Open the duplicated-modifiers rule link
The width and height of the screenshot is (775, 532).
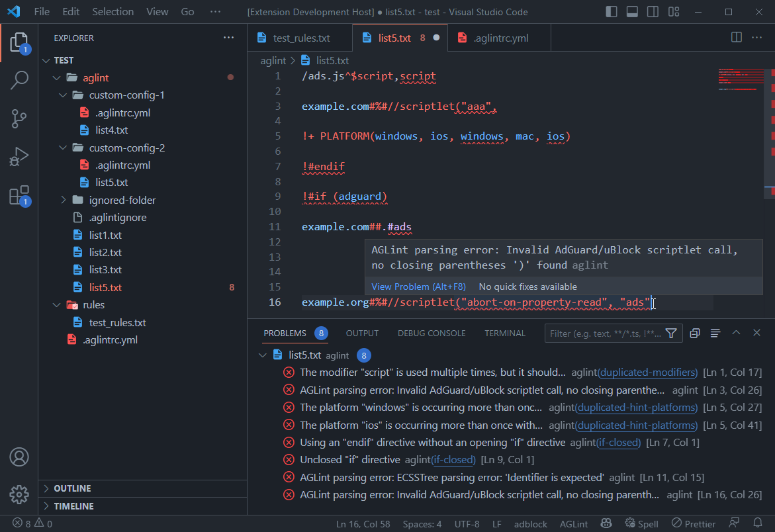(x=647, y=372)
